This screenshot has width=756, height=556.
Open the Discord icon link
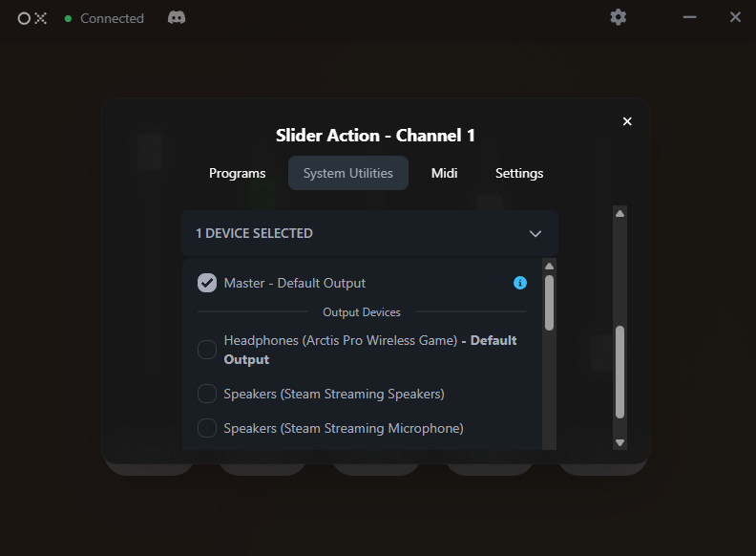(177, 17)
